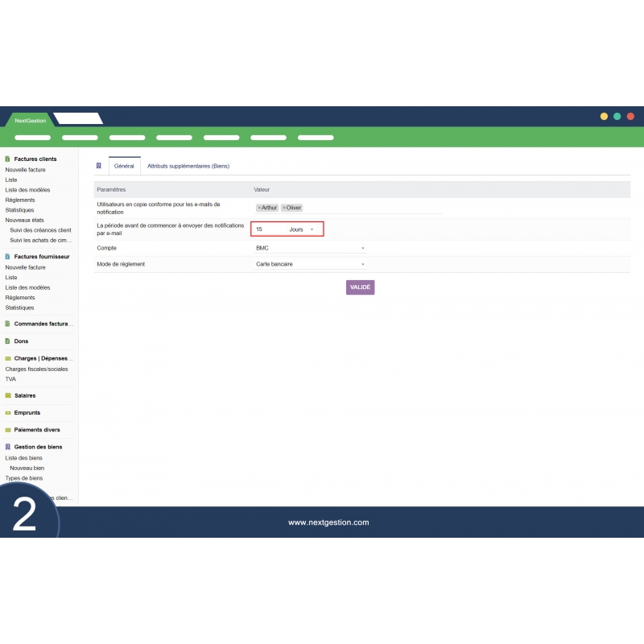Open the Gestion des biens section icon
644x644 pixels.
pyautogui.click(x=7, y=447)
